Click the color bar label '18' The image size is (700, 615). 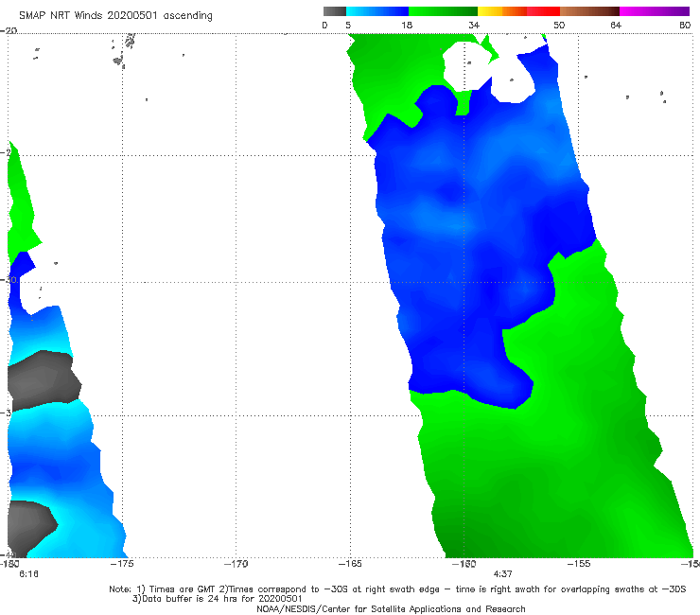click(x=407, y=26)
